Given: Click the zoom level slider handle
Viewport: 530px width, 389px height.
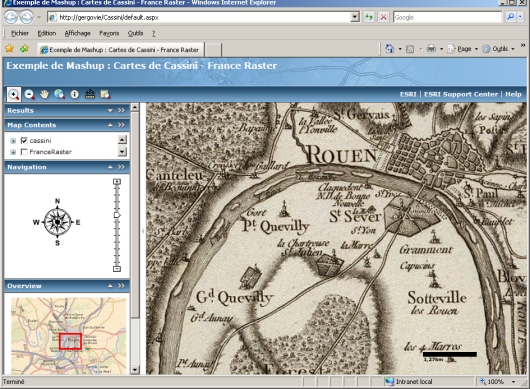Looking at the screenshot, I should pyautogui.click(x=117, y=215).
